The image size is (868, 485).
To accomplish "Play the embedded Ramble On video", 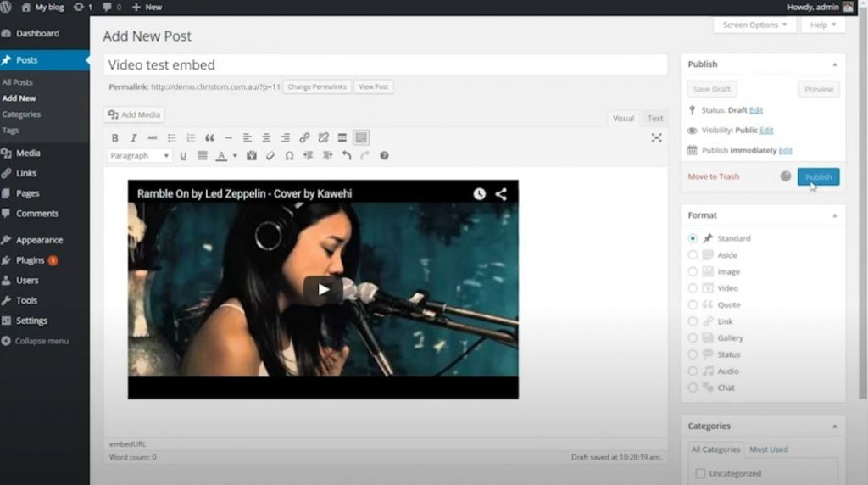I will coord(323,290).
